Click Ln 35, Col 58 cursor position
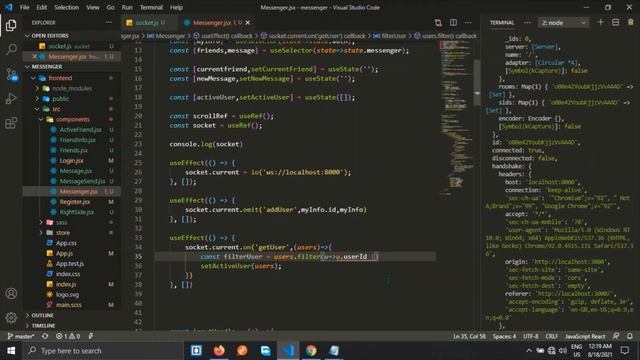Image resolution: width=640 pixels, height=360 pixels. click(x=469, y=336)
